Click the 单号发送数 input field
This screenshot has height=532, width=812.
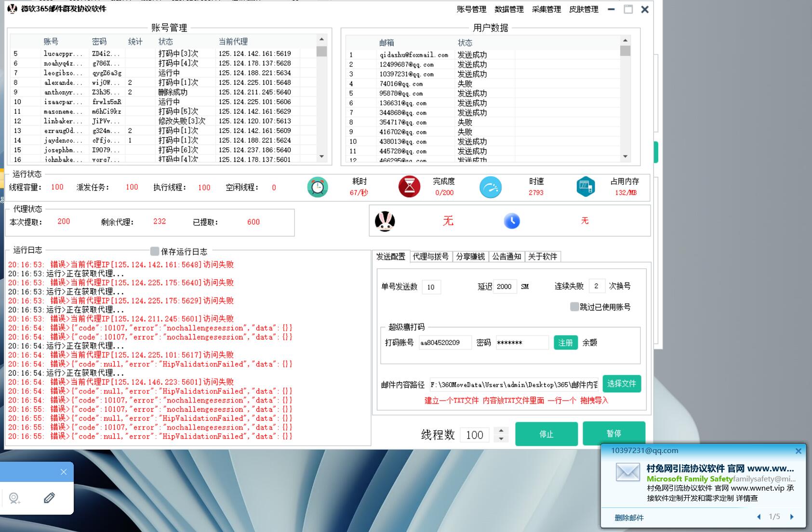431,287
